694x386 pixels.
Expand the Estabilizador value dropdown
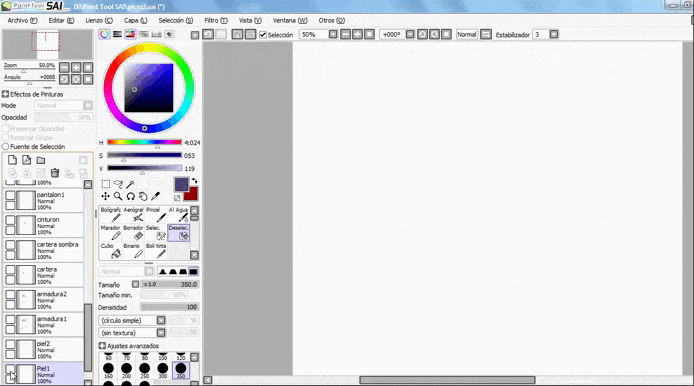click(554, 35)
